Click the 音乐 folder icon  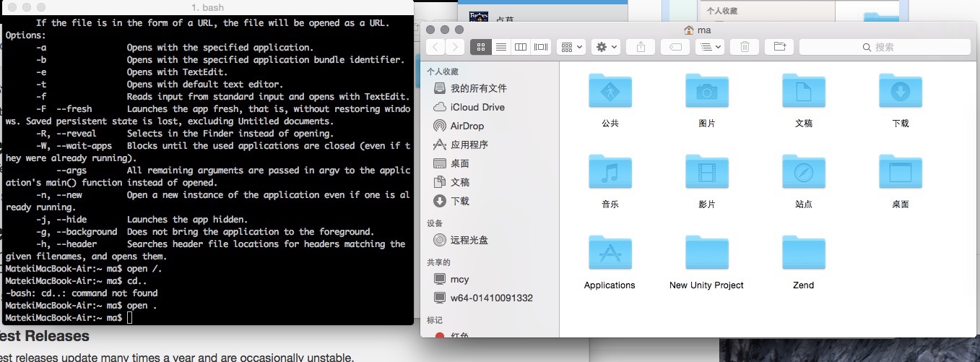pos(610,171)
